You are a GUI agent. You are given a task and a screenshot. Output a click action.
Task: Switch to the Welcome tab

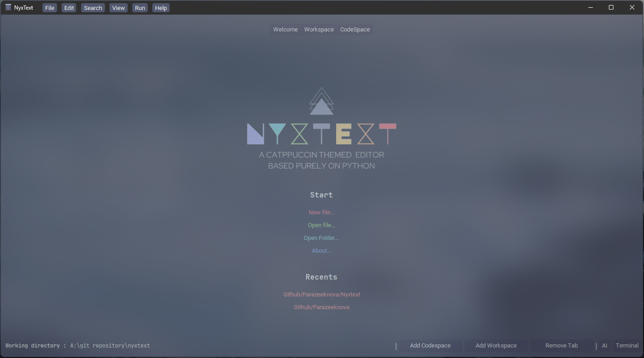pyautogui.click(x=286, y=30)
